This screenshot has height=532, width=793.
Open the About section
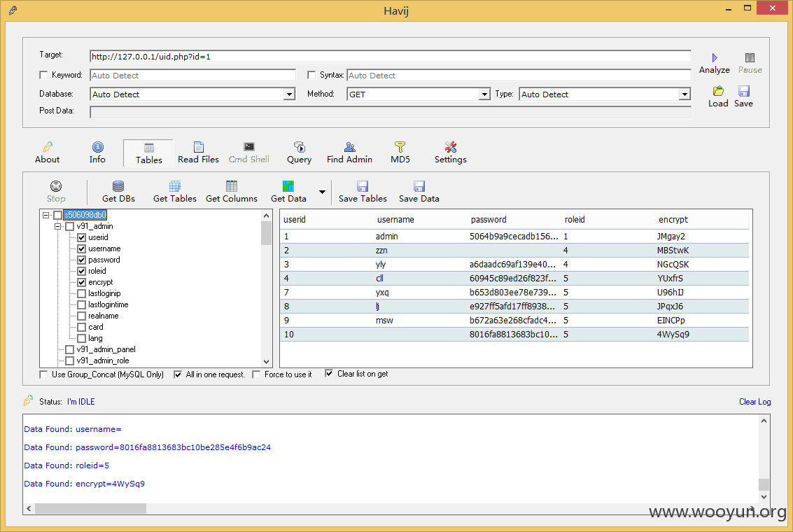(x=47, y=153)
